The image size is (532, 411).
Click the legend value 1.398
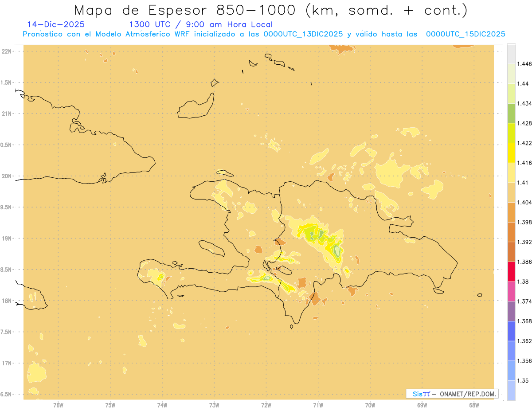pyautogui.click(x=525, y=222)
